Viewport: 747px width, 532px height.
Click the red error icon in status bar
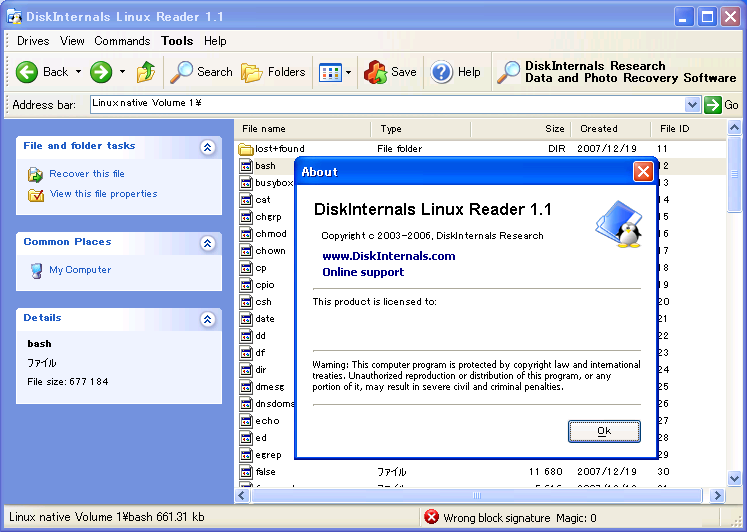pos(431,517)
